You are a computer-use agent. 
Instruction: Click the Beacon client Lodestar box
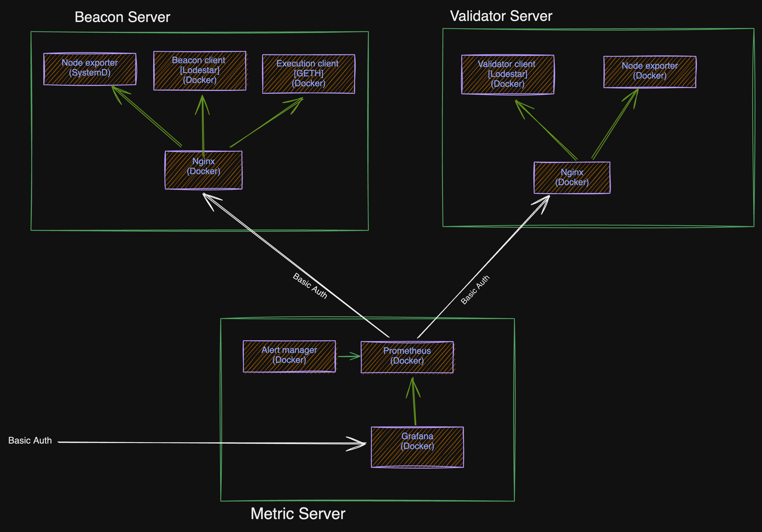tap(199, 71)
